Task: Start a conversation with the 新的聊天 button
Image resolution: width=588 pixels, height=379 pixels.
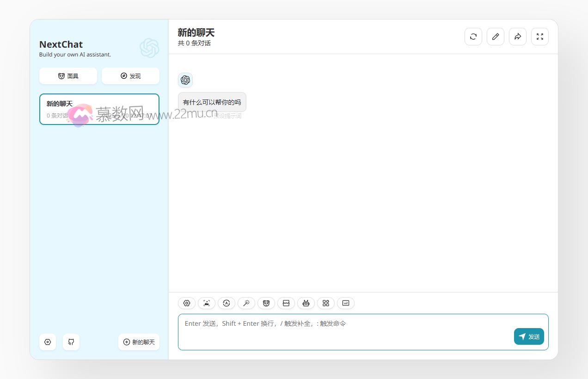Action: point(139,342)
